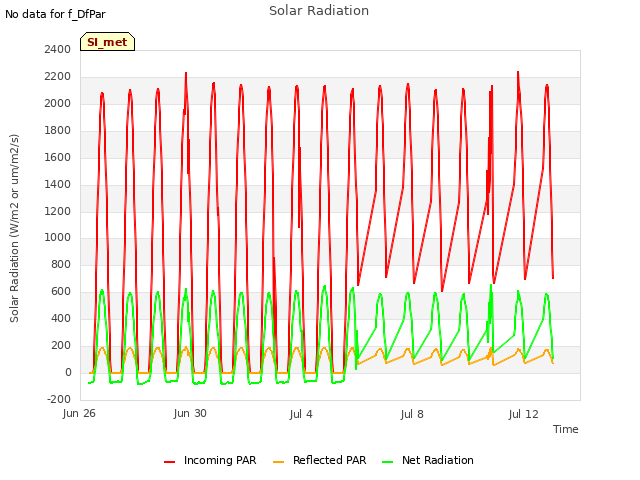Screen dimensions: 640x480
Task: Click the 'No data for f_DfPar' message
Action: pos(56,14)
